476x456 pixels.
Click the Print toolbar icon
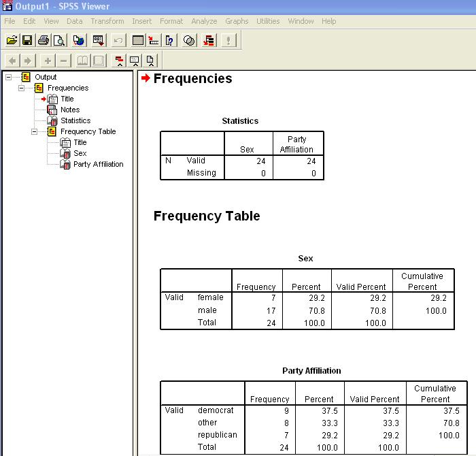(44, 40)
